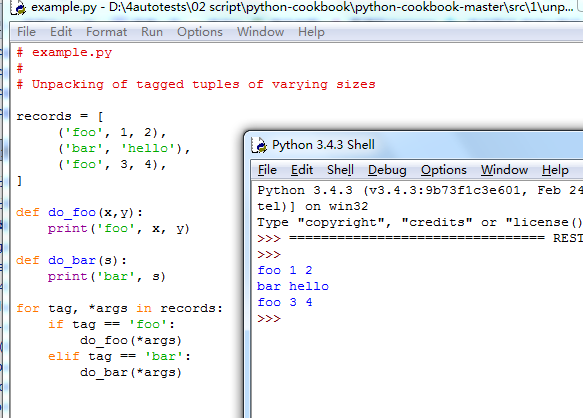Viewport: 583px width, 418px height.
Task: Click 'bar hello' output in Shell
Action: click(x=293, y=286)
